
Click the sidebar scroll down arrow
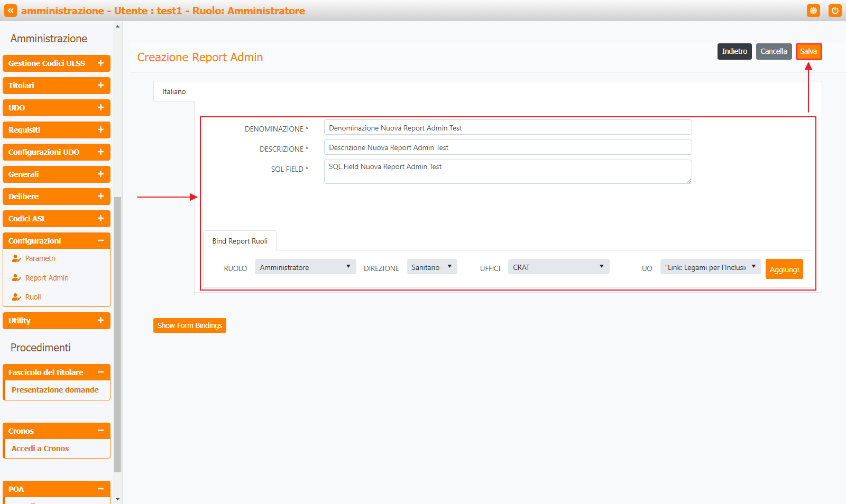(x=117, y=499)
